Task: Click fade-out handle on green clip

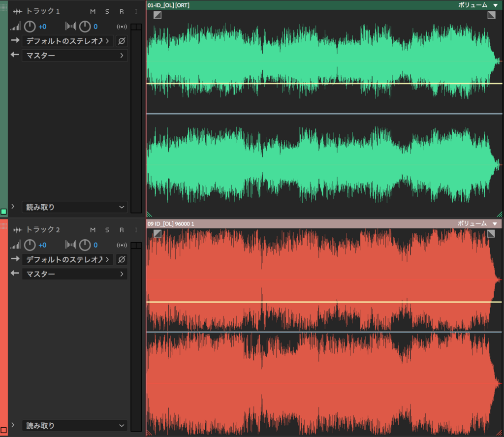Action: (492, 15)
